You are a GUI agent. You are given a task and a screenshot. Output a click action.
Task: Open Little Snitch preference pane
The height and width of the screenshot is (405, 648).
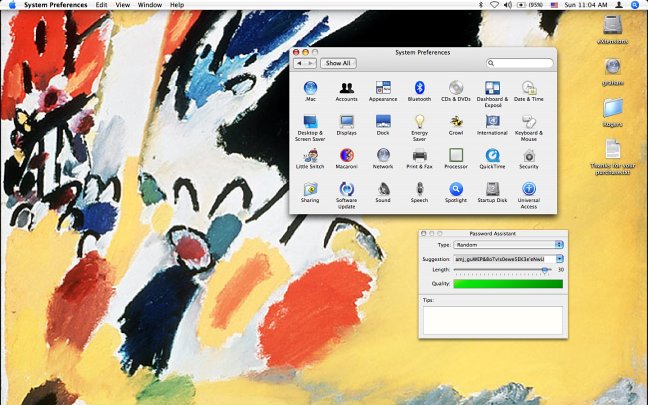pos(310,159)
